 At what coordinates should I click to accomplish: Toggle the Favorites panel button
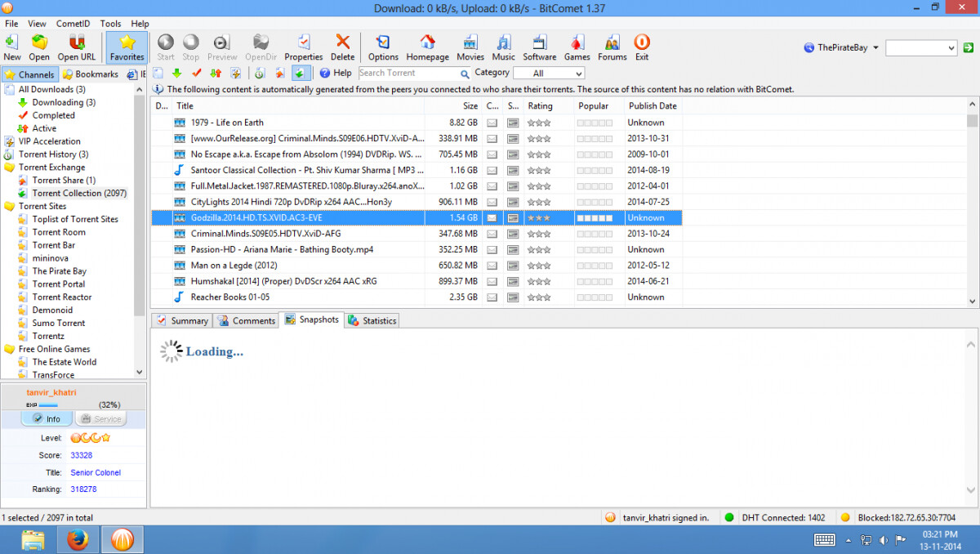(x=127, y=47)
